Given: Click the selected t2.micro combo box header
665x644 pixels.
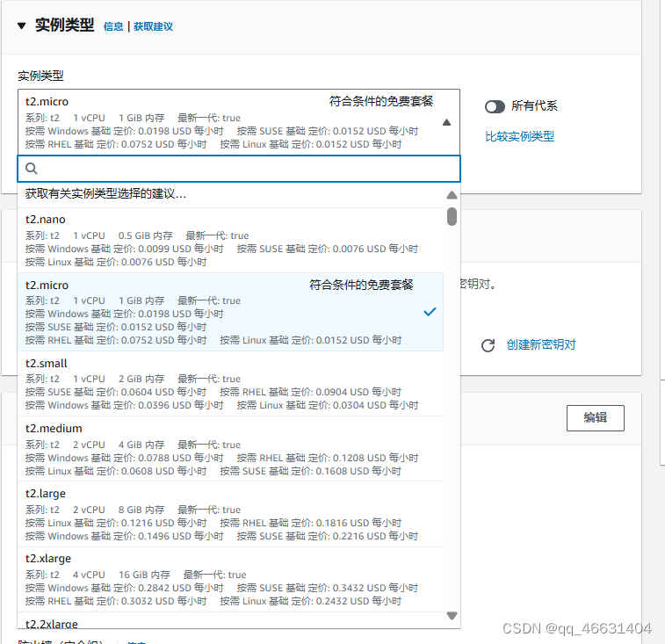Looking at the screenshot, I should click(x=239, y=122).
